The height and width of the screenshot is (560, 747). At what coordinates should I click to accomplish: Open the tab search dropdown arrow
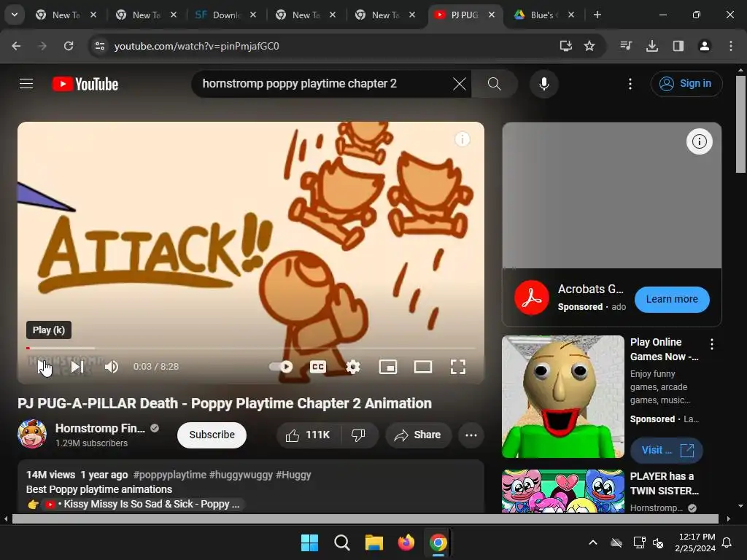click(x=15, y=15)
